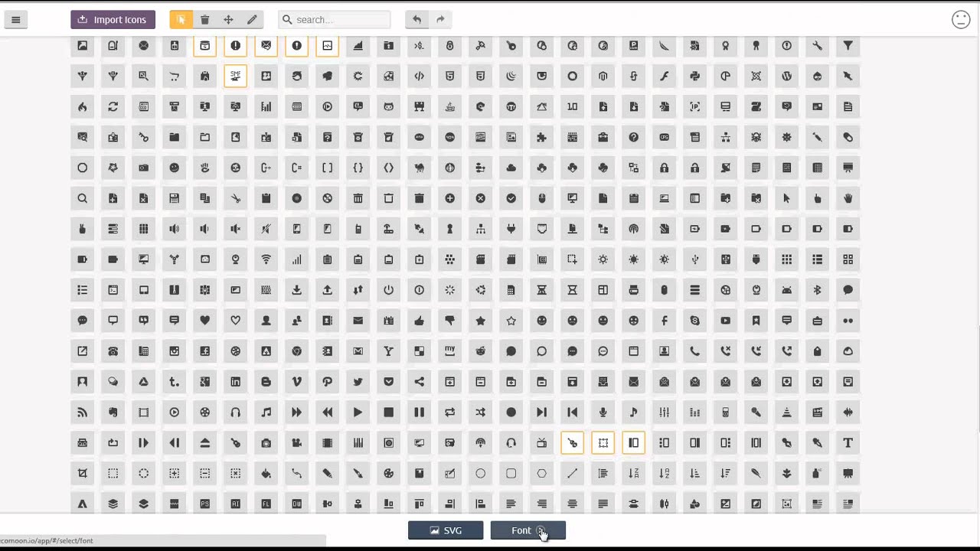980x551 pixels.
Task: Select the Vimeo logo icon
Action: click(296, 382)
